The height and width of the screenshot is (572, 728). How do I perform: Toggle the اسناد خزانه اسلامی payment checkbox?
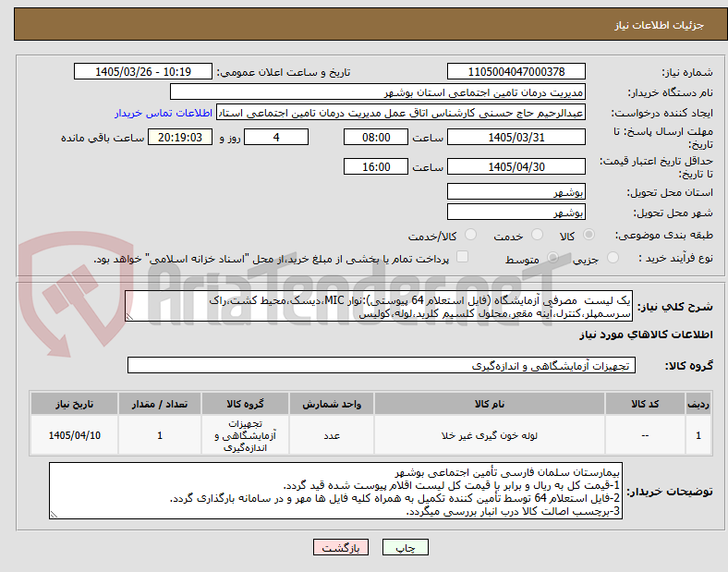pyautogui.click(x=463, y=257)
